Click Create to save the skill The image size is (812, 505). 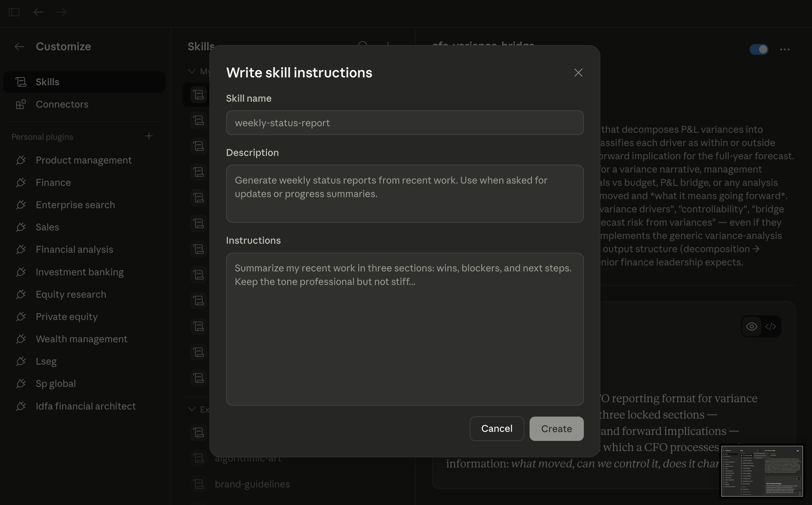[556, 428]
